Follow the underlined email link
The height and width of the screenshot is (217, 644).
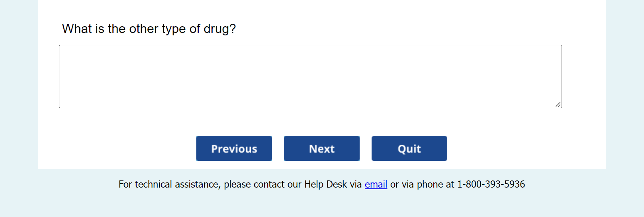click(x=376, y=184)
